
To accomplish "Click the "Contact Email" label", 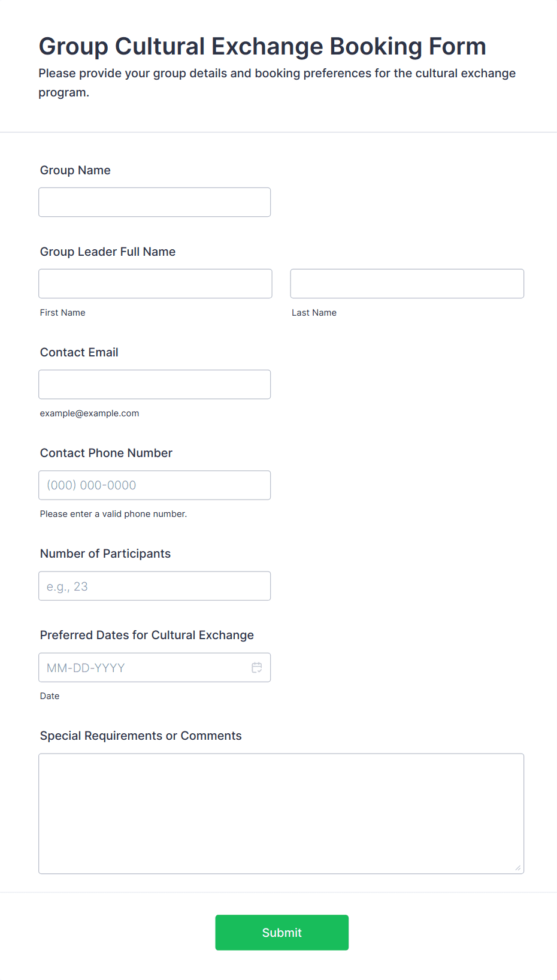I will coord(79,352).
